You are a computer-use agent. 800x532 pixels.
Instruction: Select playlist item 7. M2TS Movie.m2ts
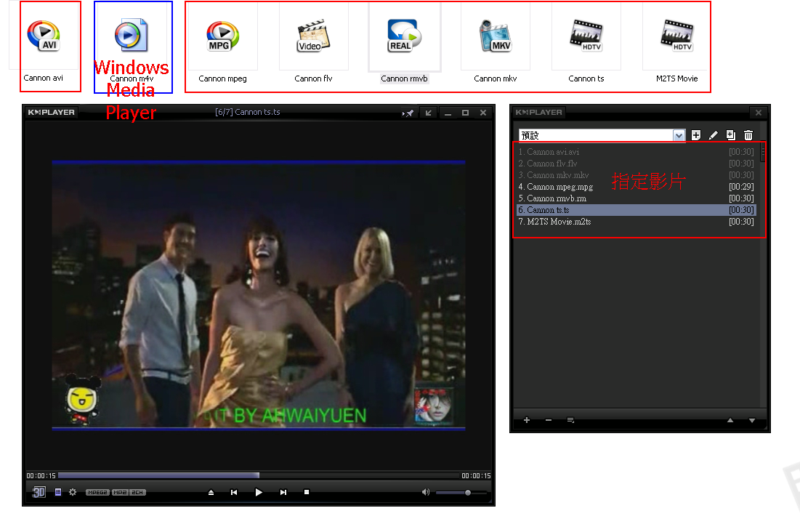[637, 222]
